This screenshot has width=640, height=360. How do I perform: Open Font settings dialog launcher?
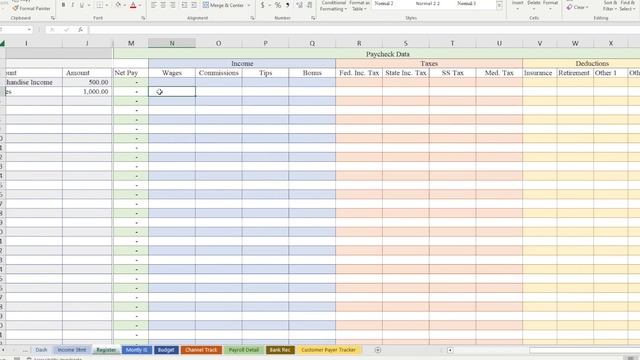(x=143, y=18)
